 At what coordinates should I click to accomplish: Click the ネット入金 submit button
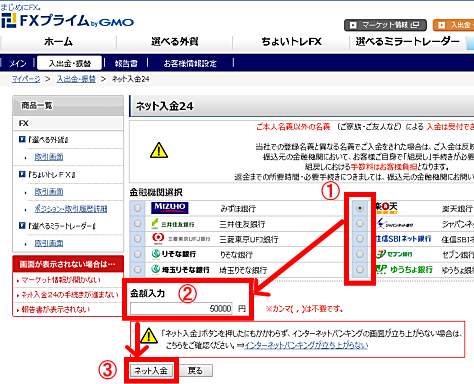coord(151,371)
